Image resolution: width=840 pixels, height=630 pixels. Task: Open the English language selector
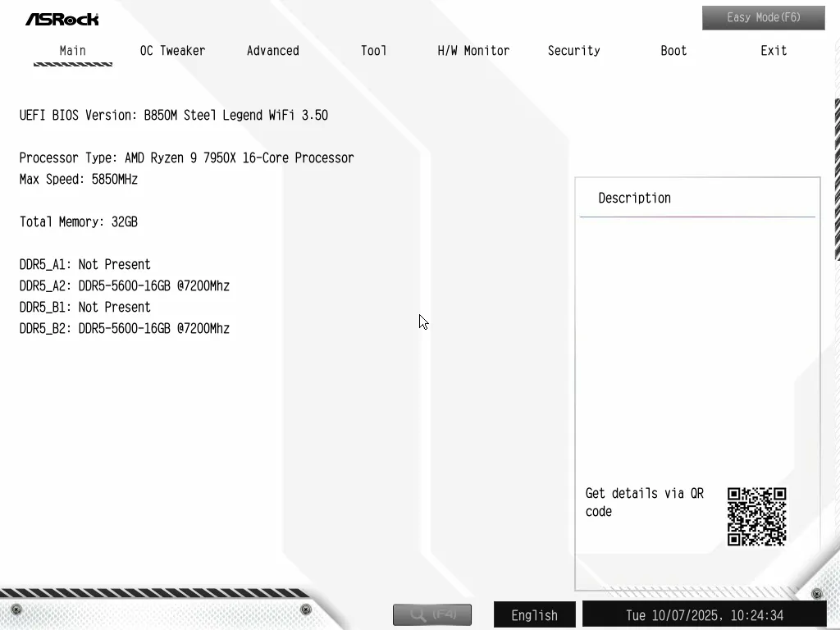(534, 615)
